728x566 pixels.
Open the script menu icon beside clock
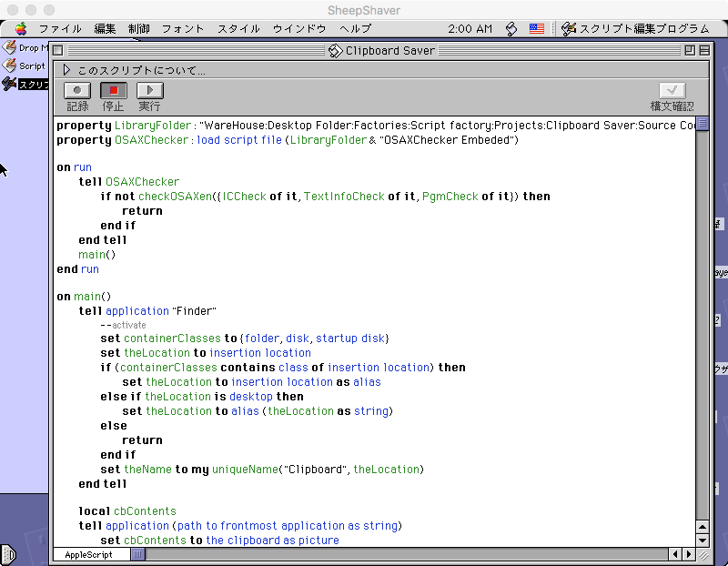click(x=511, y=29)
